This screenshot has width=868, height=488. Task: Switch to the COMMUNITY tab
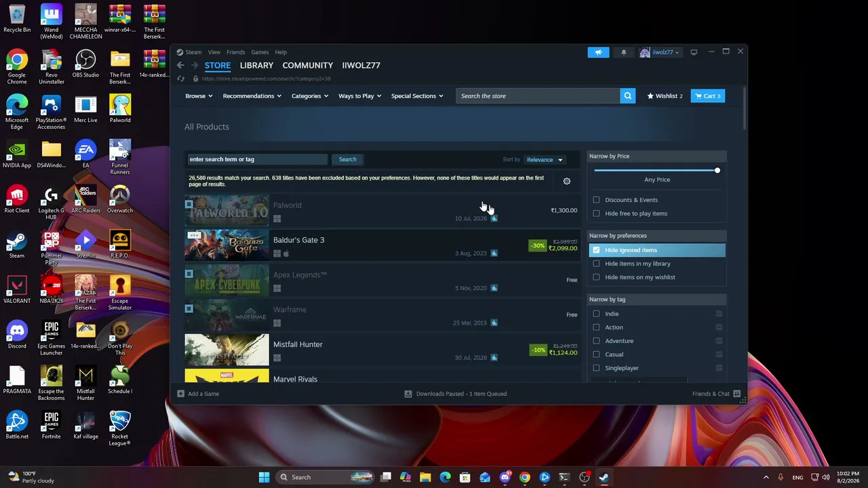click(x=308, y=65)
